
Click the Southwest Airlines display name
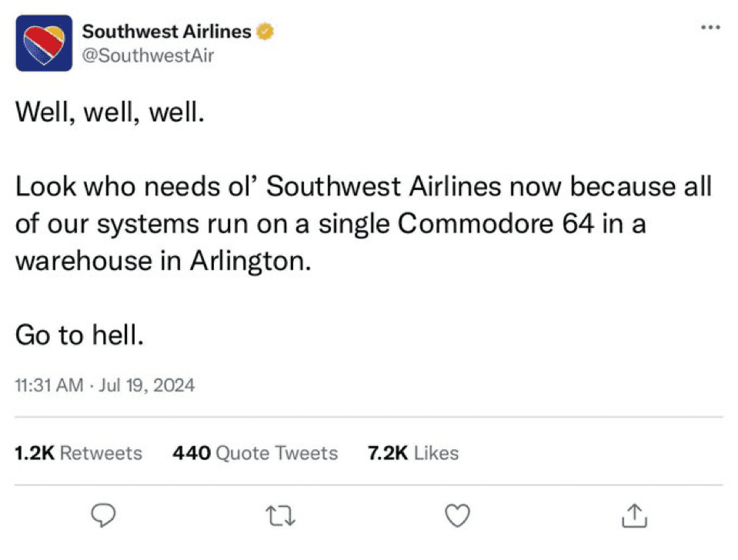tap(168, 31)
